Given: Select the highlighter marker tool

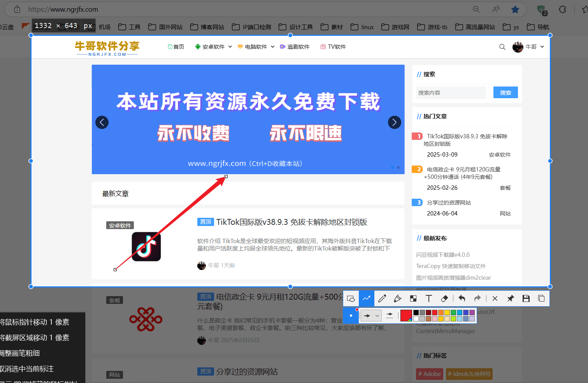Looking at the screenshot, I should click(x=397, y=298).
